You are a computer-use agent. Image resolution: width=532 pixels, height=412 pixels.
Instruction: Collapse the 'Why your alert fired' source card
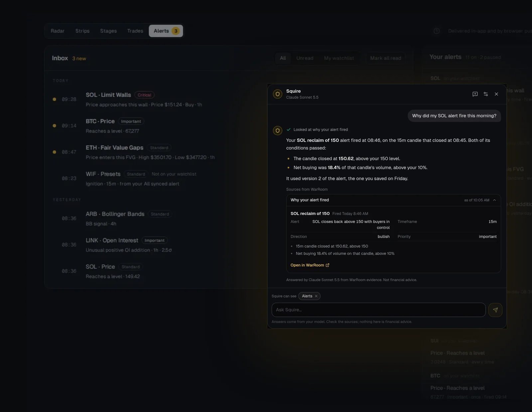coord(494,200)
